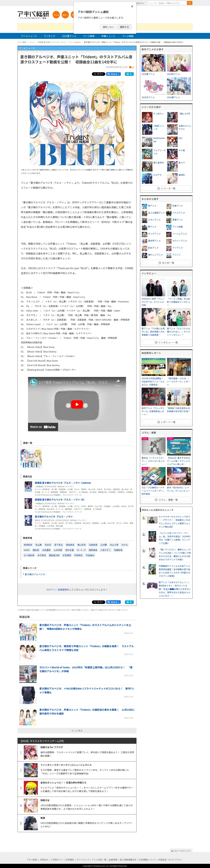The width and height of the screenshot is (210, 868).
Task: Click the ヒロアカ series icon
Action: point(147,178)
